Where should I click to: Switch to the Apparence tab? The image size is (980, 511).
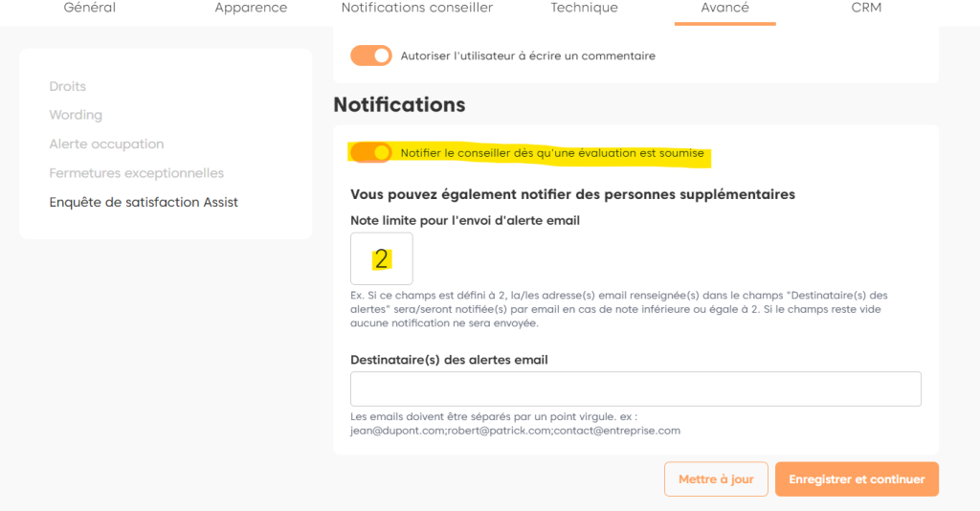click(x=251, y=8)
